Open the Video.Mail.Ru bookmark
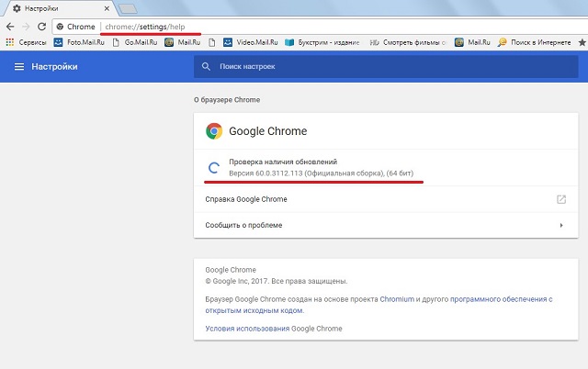Viewport: 588px width, 369px height. click(251, 42)
